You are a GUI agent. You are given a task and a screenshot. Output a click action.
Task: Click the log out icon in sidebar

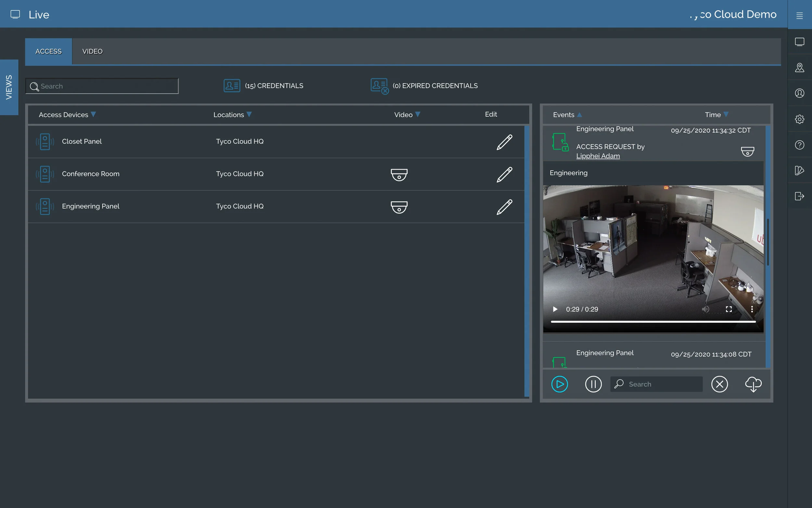point(800,196)
